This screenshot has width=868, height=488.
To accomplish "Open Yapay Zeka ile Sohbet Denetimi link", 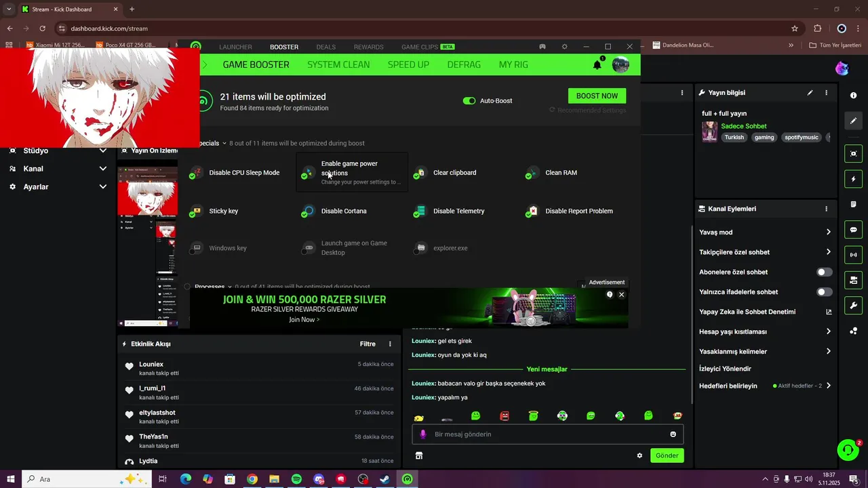I will 765,312.
